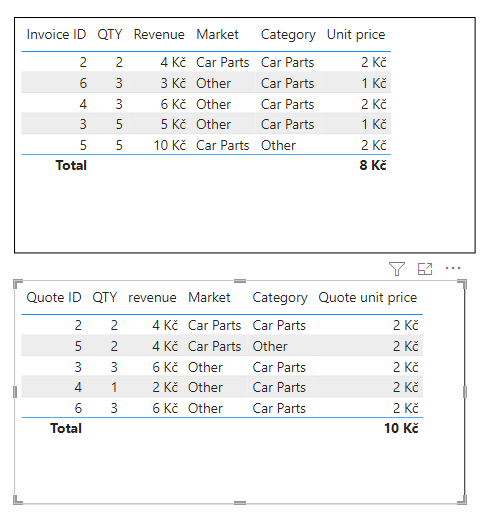Select Quote ID 3 cell
Screen dimensions: 492x515
[x=78, y=367]
